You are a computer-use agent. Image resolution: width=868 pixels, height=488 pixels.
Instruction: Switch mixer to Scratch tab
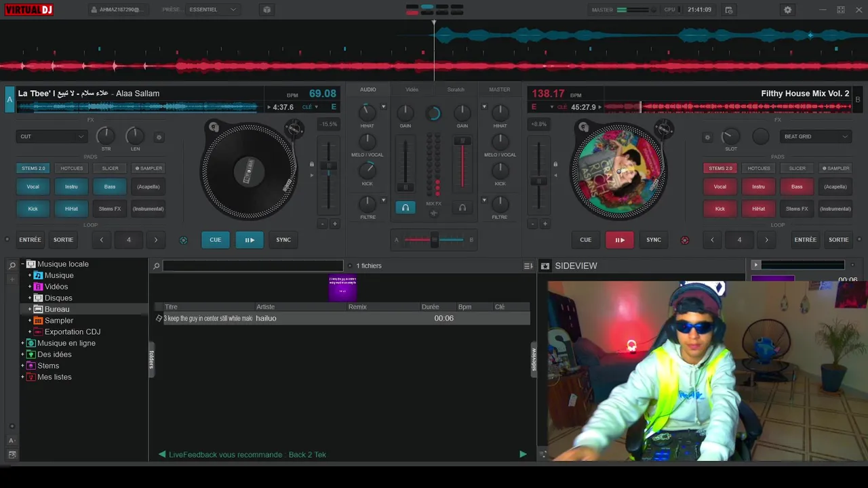456,89
